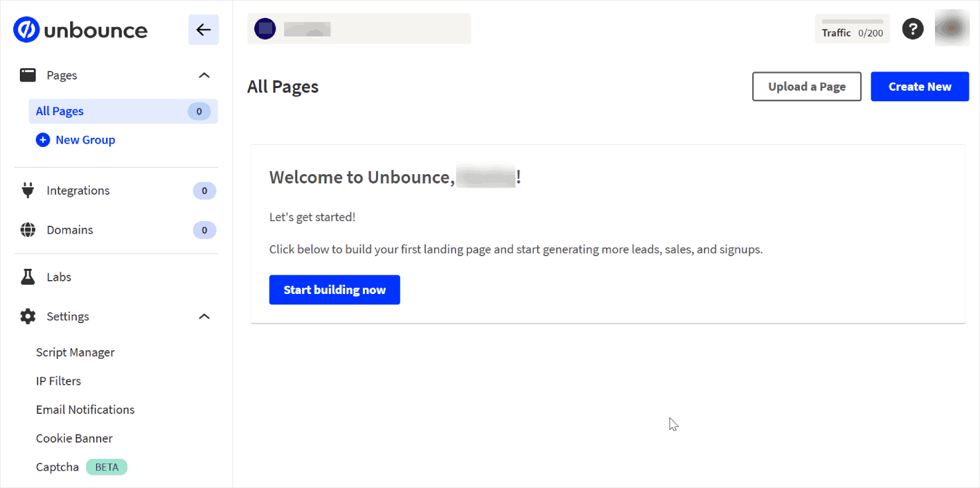The image size is (980, 488).
Task: Click the Start building now button
Action: coord(334,289)
